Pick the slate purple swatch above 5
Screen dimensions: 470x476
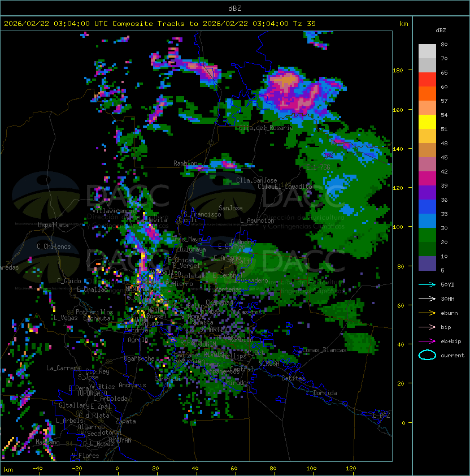(x=427, y=263)
